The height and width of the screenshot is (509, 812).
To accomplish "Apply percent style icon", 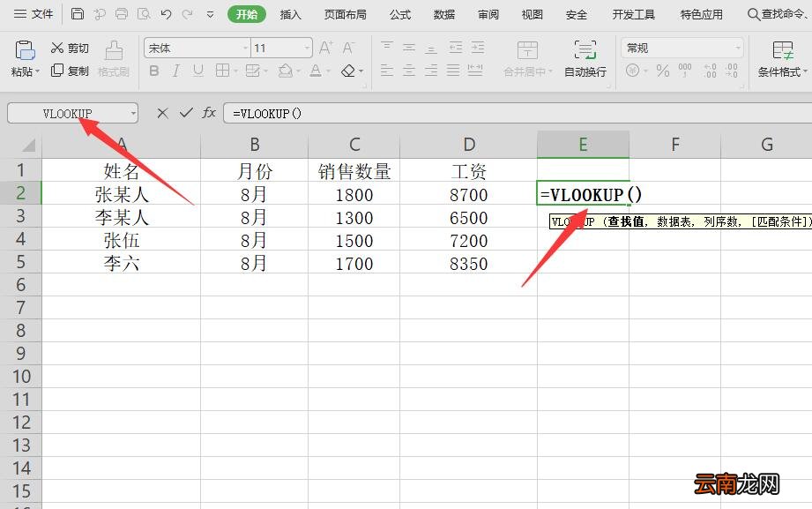I will point(663,70).
